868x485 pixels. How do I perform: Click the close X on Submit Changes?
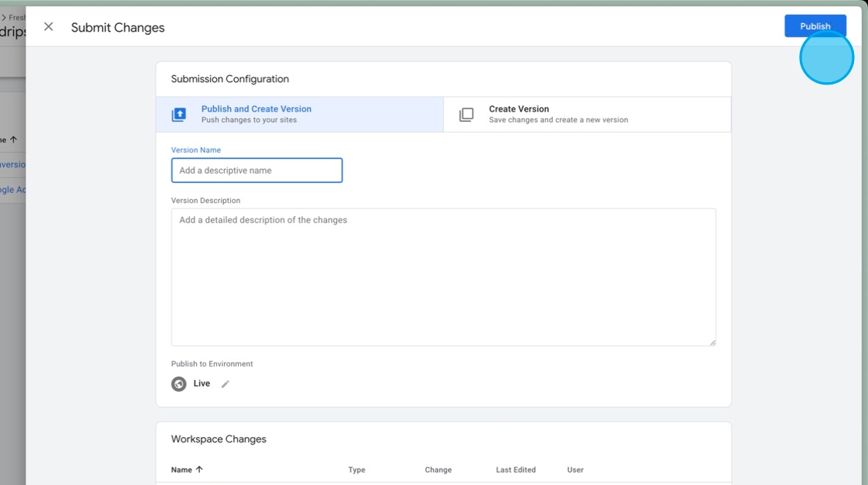click(48, 26)
